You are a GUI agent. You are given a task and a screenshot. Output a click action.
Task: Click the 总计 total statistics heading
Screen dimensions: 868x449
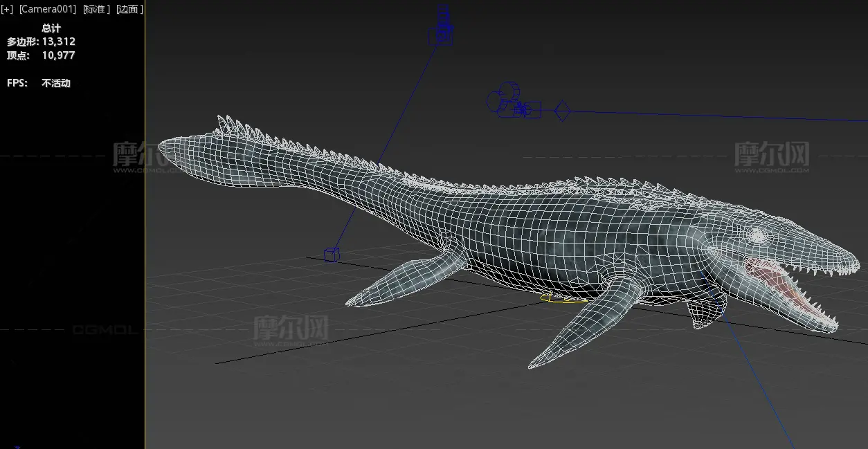click(51, 28)
